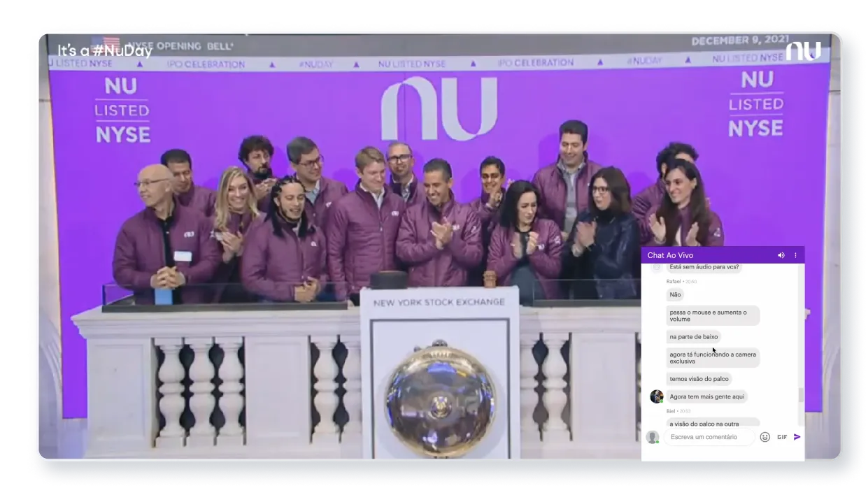Click the "It's a #NuDay" video title
868x488 pixels.
pyautogui.click(x=105, y=50)
